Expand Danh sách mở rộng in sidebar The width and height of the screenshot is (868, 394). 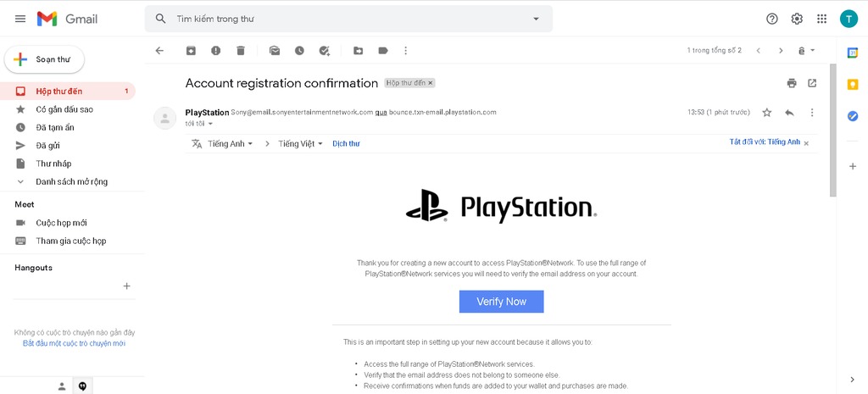pyautogui.click(x=71, y=181)
